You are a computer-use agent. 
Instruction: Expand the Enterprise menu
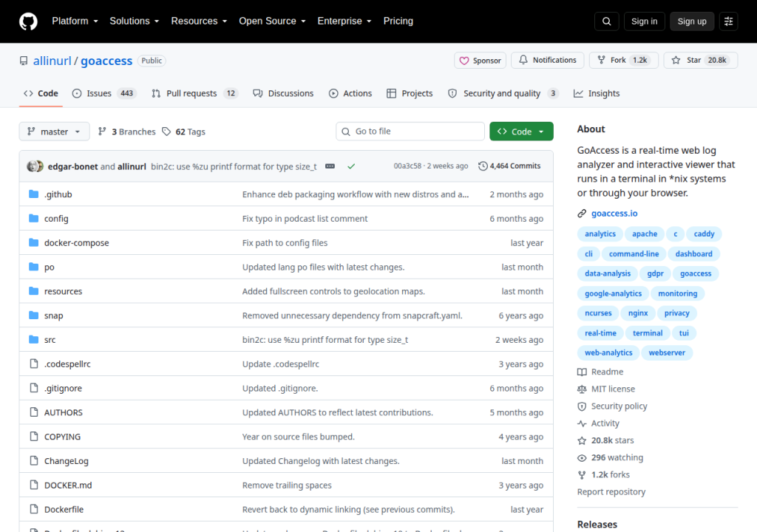tap(344, 21)
